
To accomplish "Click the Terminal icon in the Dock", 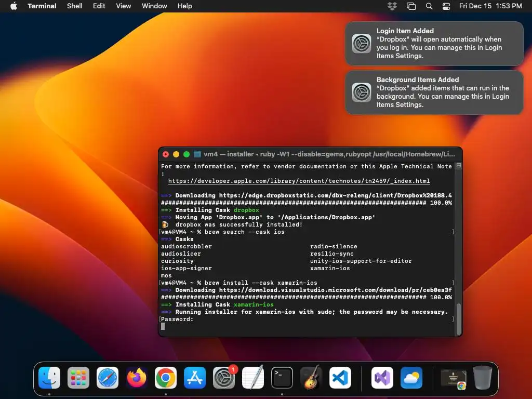I will [x=282, y=378].
